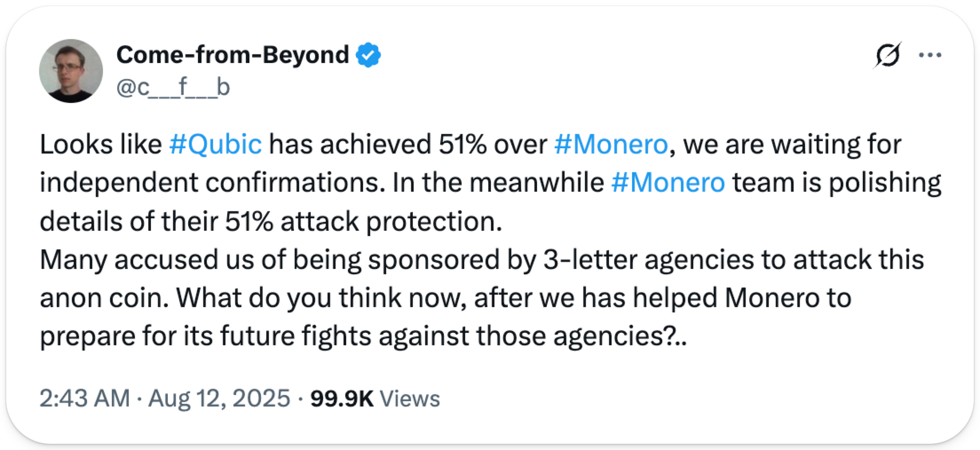This screenshot has width=980, height=450.
Task: Click the 2:43 AM timestamp
Action: 84,398
